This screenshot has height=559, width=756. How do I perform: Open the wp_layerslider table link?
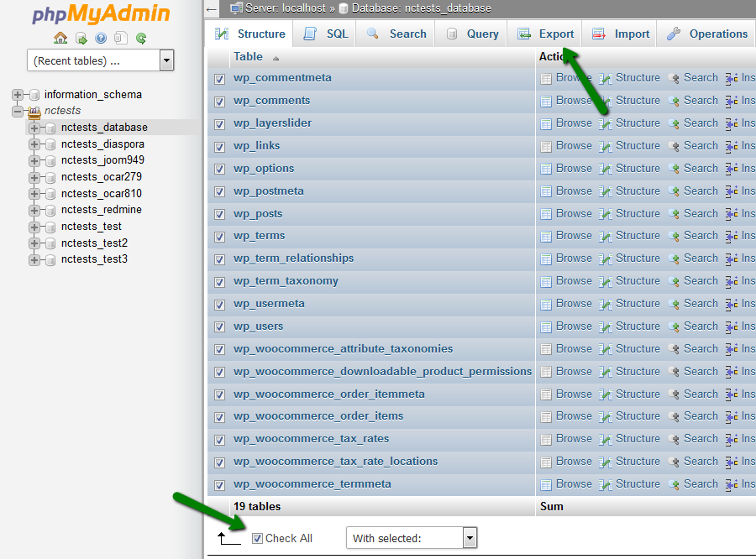click(x=272, y=123)
